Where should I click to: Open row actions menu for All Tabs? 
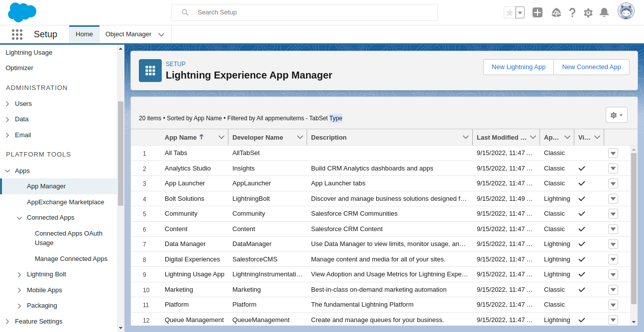[613, 153]
